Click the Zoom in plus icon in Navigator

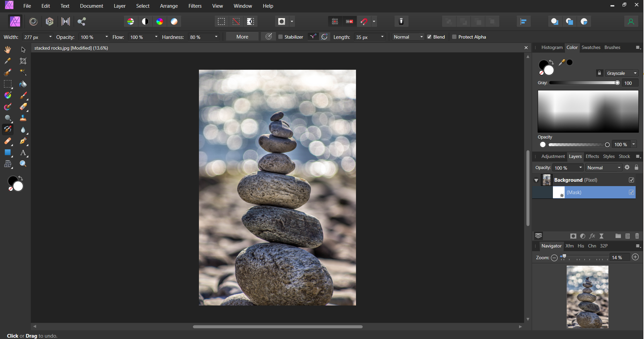pos(635,257)
